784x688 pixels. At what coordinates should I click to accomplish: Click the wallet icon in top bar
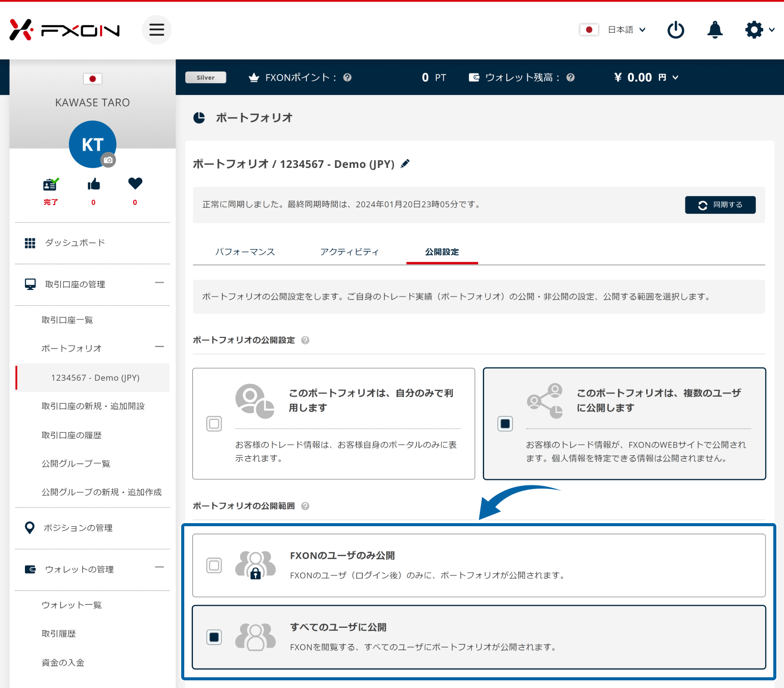(x=474, y=78)
